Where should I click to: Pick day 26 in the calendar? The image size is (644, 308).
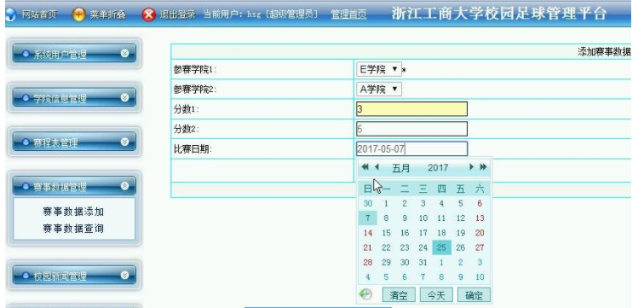(461, 247)
